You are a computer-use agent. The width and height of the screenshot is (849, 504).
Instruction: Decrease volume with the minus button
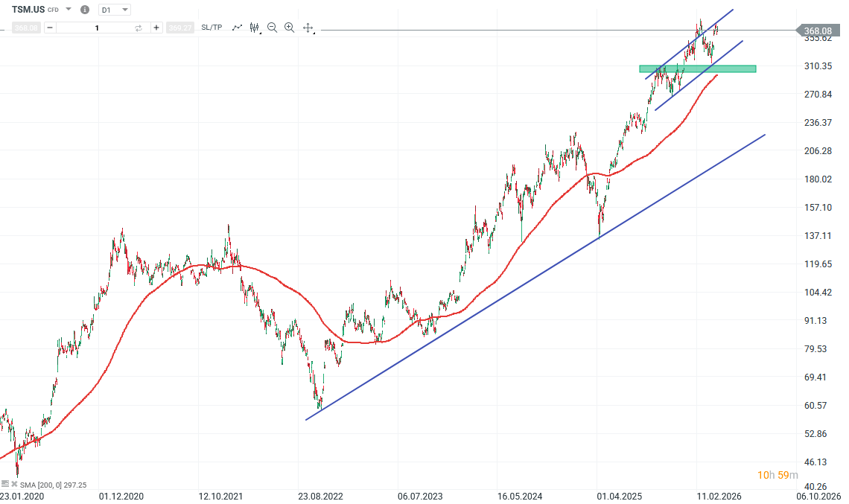tap(49, 28)
